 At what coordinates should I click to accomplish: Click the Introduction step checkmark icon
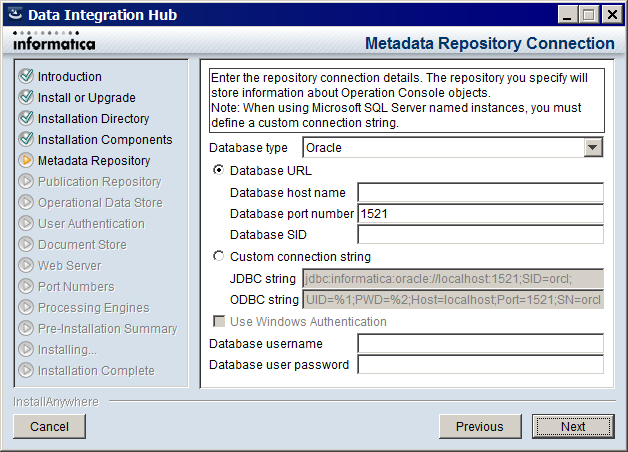[x=26, y=76]
